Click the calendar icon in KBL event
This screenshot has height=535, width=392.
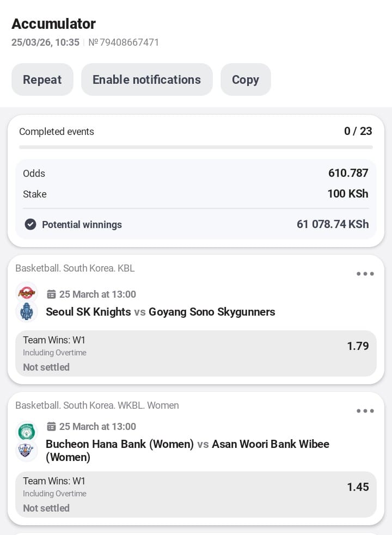pos(51,294)
